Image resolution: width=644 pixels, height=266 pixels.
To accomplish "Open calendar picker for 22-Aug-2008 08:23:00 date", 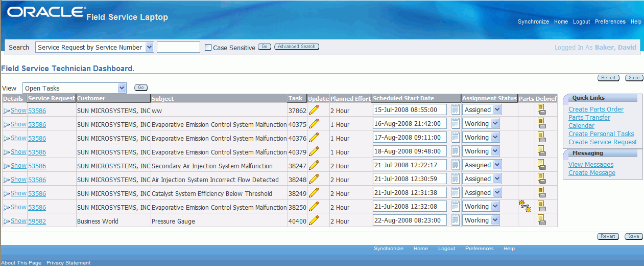I will click(x=456, y=220).
